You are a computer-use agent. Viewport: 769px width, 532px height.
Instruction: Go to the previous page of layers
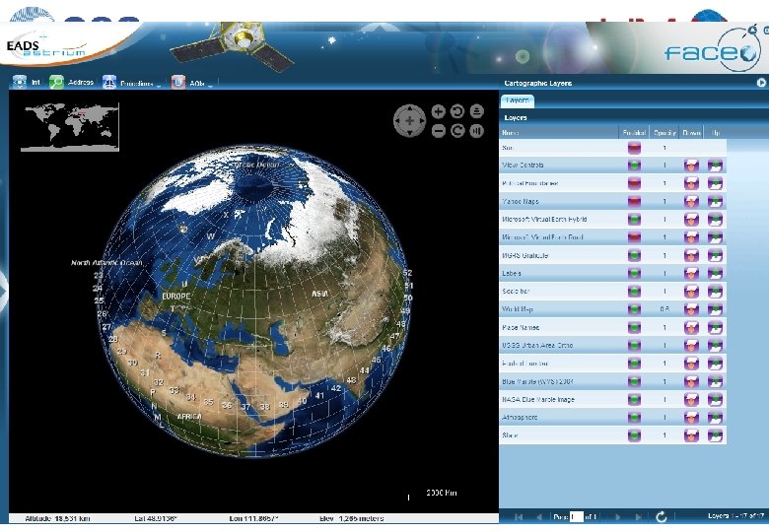tap(538, 517)
